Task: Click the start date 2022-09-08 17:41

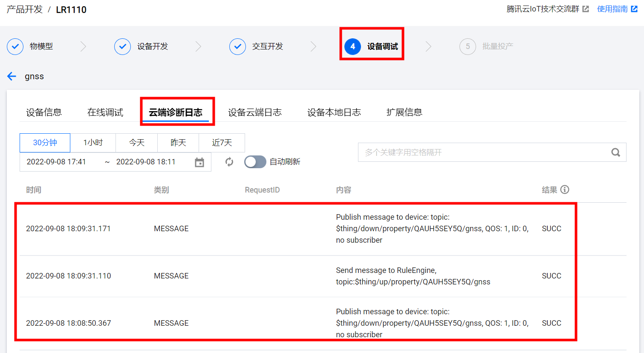Action: pyautogui.click(x=56, y=162)
